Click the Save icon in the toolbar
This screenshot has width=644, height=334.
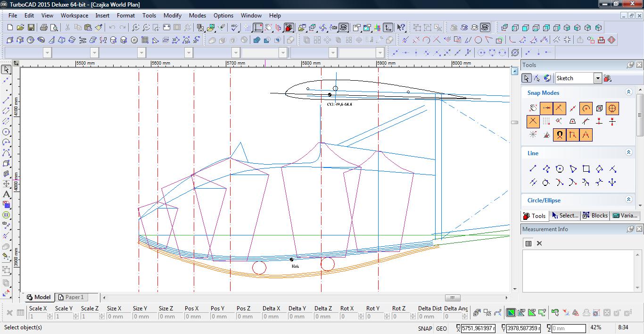31,28
